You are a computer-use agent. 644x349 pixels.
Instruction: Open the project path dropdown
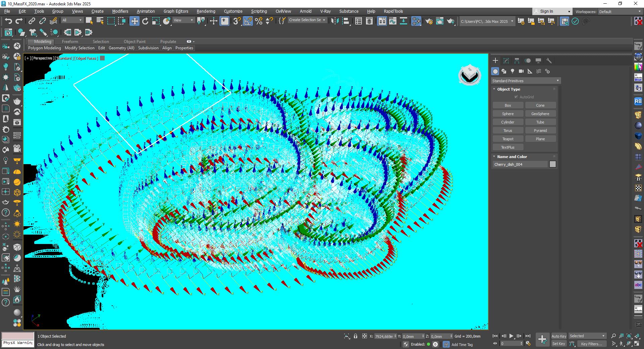[487, 21]
